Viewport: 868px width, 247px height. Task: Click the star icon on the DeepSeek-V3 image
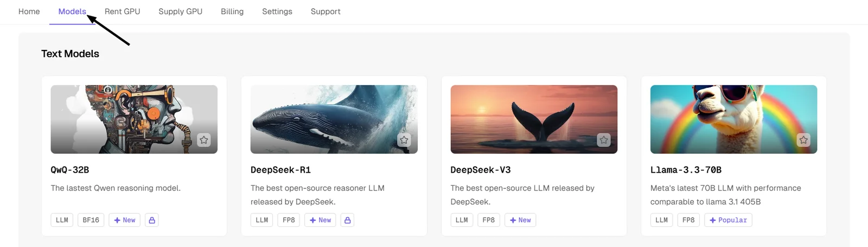click(x=604, y=140)
